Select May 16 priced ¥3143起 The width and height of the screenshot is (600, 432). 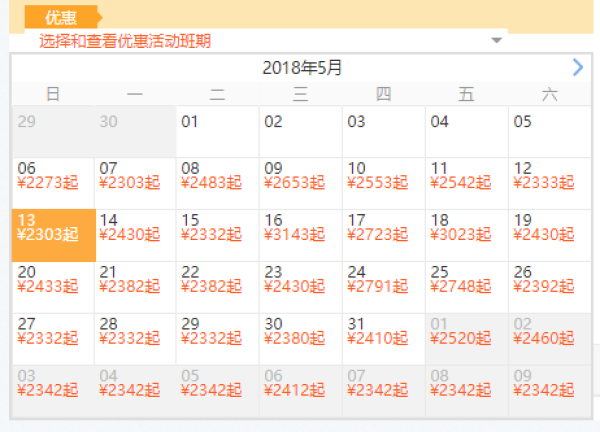(x=301, y=235)
